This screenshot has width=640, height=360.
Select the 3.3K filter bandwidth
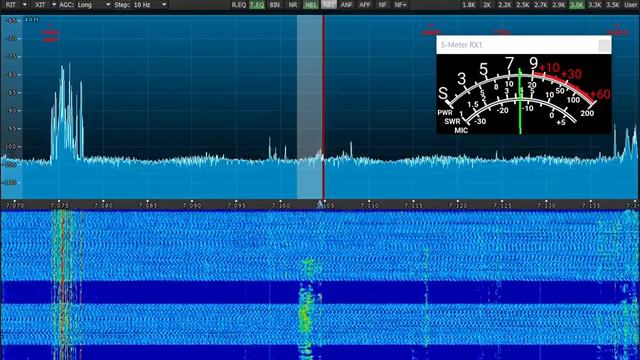[595, 5]
